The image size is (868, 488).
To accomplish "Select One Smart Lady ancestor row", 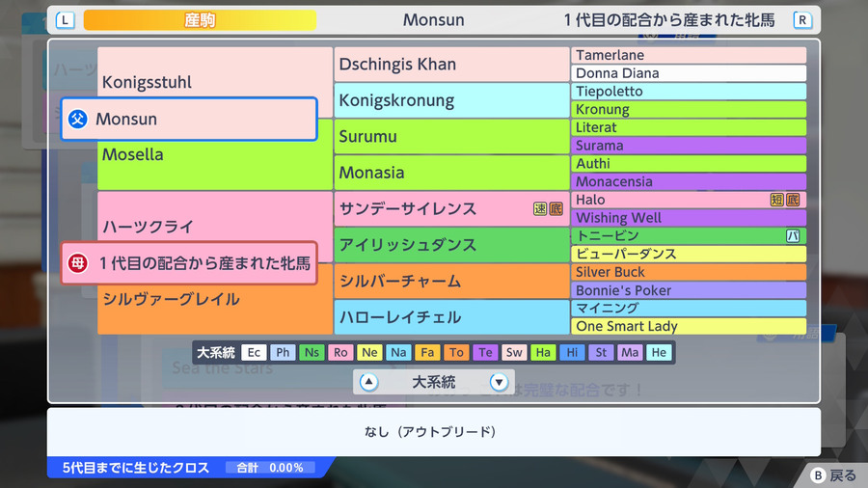I will (x=689, y=326).
